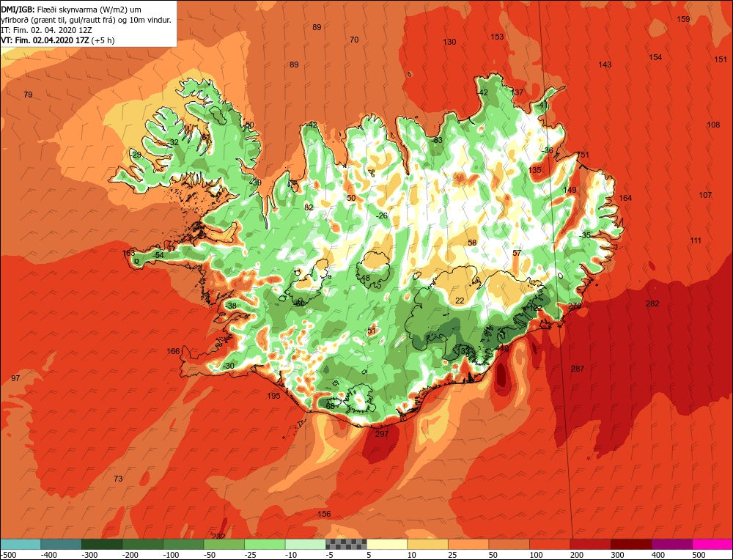This screenshot has width=733, height=560.
Task: Click the map value '137' on the northeast coast
Action: coord(517,92)
